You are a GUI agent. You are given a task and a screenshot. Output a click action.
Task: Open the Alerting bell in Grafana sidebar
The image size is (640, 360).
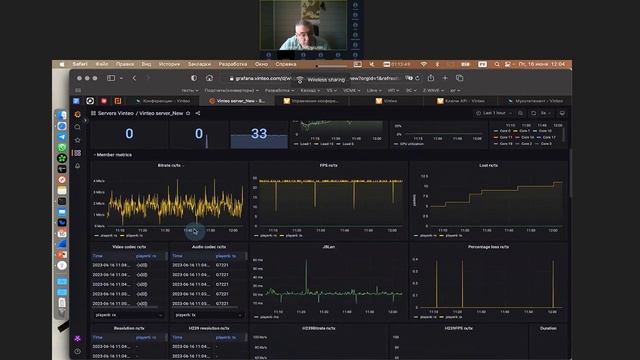click(78, 166)
